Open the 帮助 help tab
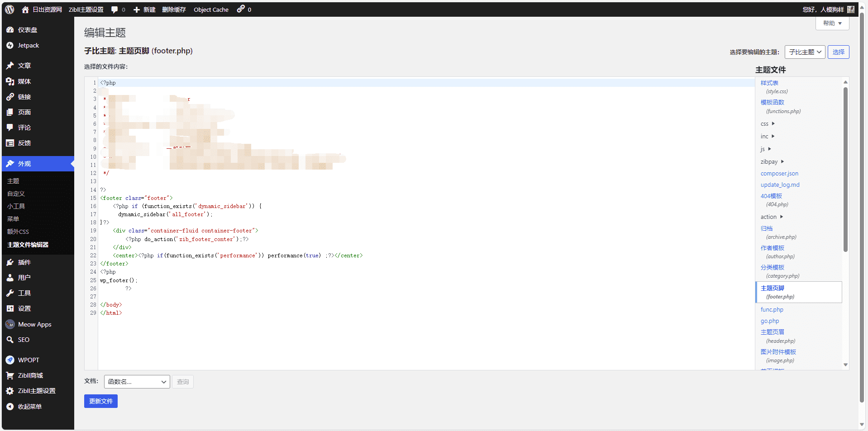This screenshot has height=431, width=868. pyautogui.click(x=832, y=24)
